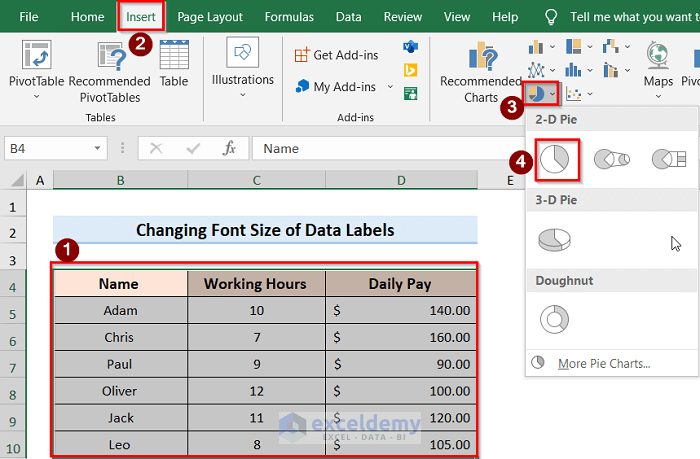Pick the 3-D Pie chart icon
The image size is (700, 459).
coord(553,239)
